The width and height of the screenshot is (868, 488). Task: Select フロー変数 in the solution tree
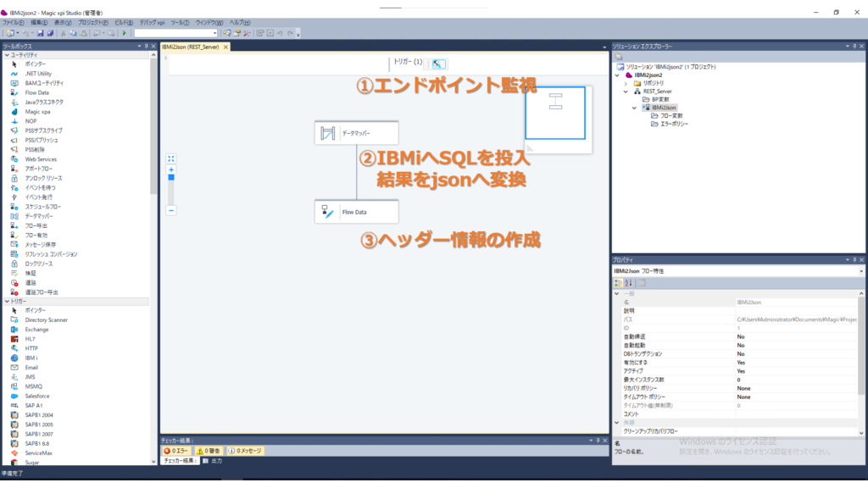tap(671, 115)
